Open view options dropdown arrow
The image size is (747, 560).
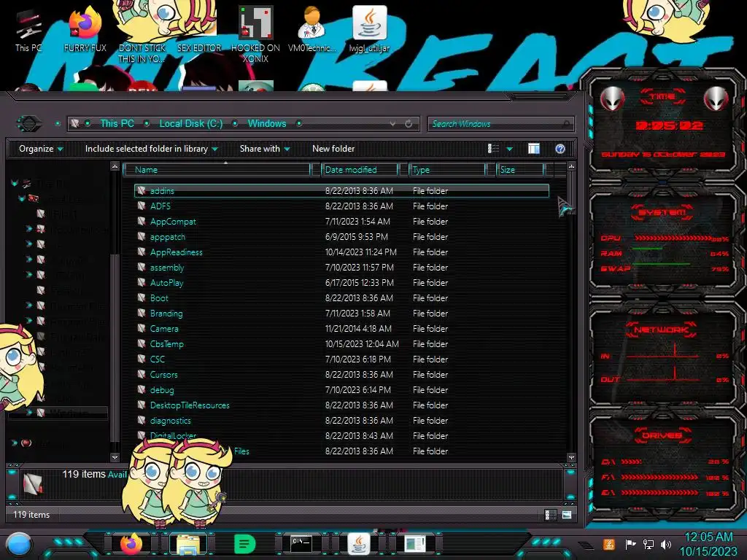point(509,149)
